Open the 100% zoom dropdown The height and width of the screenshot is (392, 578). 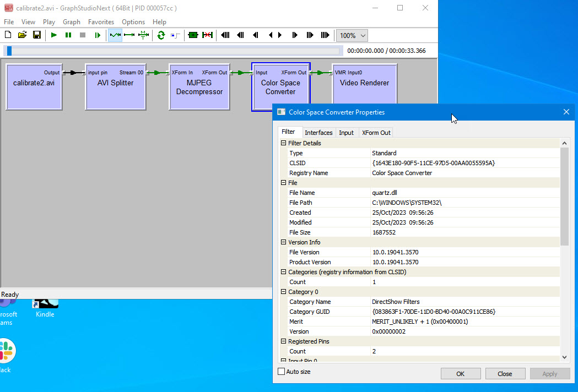tap(352, 35)
